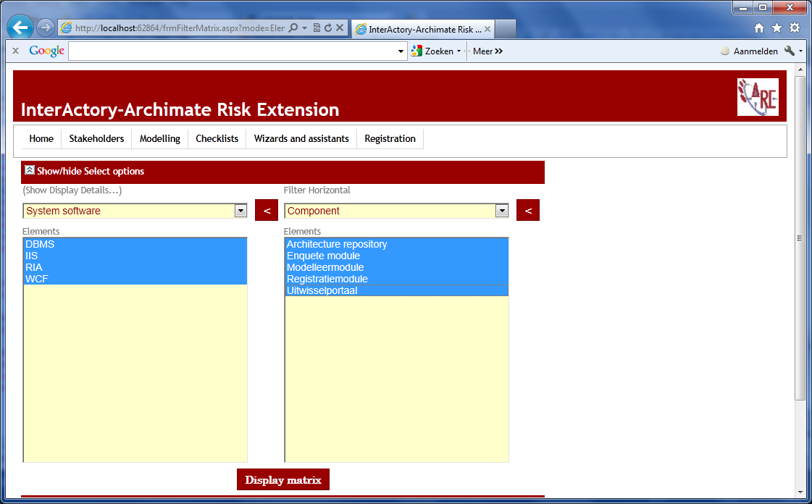Select DBMS in the Elements list
Viewport: 812px width, 504px height.
(40, 244)
